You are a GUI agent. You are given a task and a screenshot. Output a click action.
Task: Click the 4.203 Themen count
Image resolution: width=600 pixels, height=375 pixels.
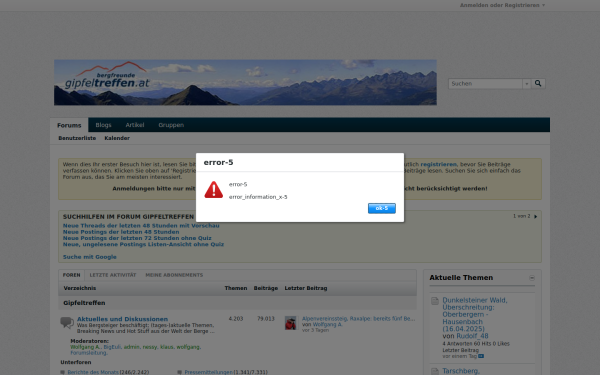pyautogui.click(x=236, y=318)
